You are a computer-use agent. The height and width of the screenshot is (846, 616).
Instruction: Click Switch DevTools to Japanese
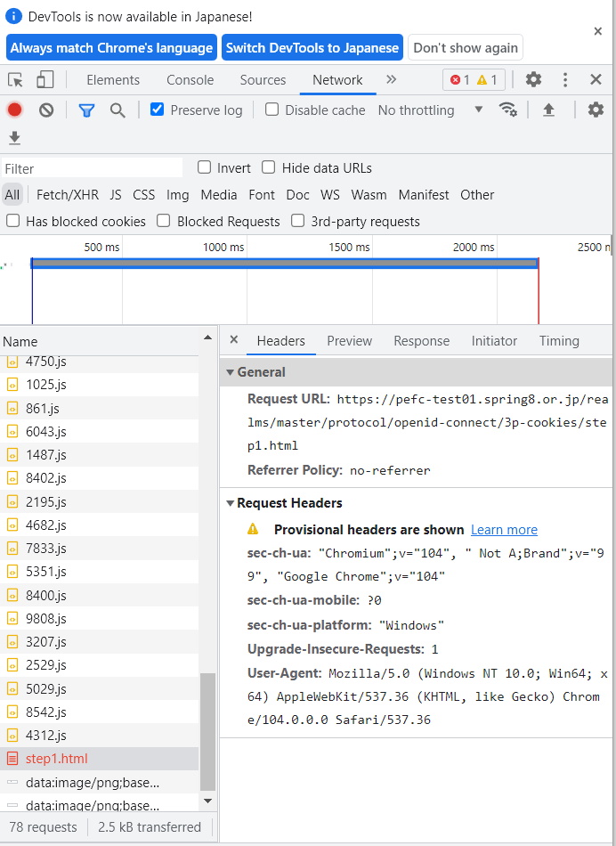pyautogui.click(x=312, y=47)
